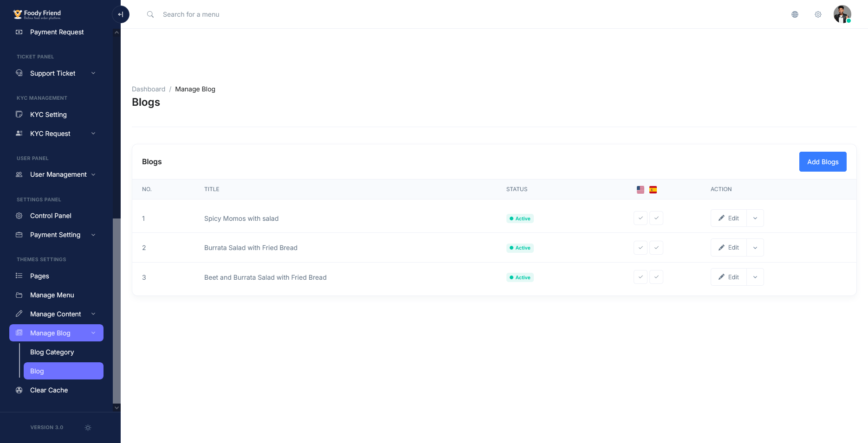Toggle Spanish check for Burrata Salad row

pos(656,248)
